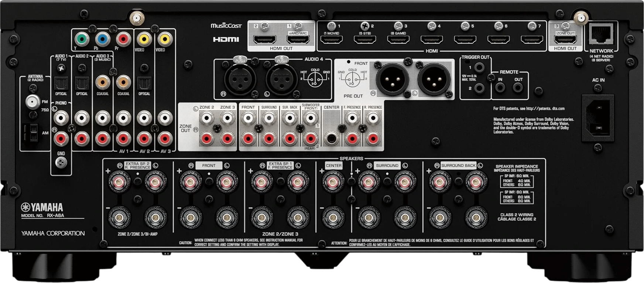Click the CENTER speaker negative terminal
Screen dimensions: 644x283
click(333, 218)
